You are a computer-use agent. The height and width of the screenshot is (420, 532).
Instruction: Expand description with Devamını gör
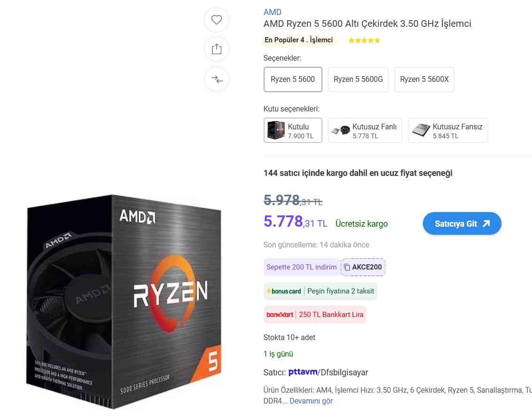(311, 401)
